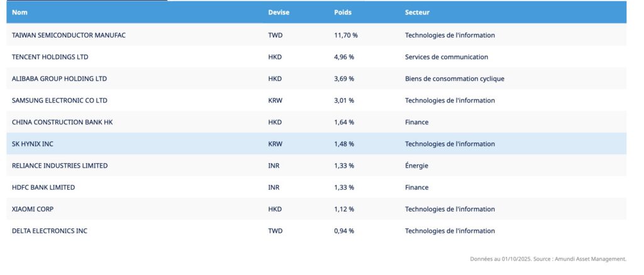The image size is (644, 275).
Task: Sort by the Secteur column header
Action: (x=417, y=13)
